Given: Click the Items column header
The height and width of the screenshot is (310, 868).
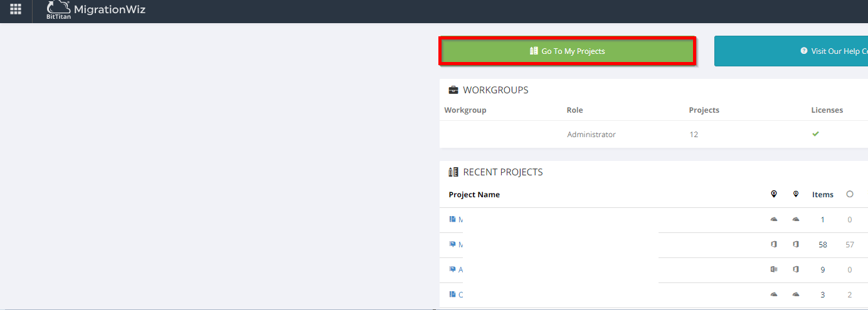Looking at the screenshot, I should 822,195.
